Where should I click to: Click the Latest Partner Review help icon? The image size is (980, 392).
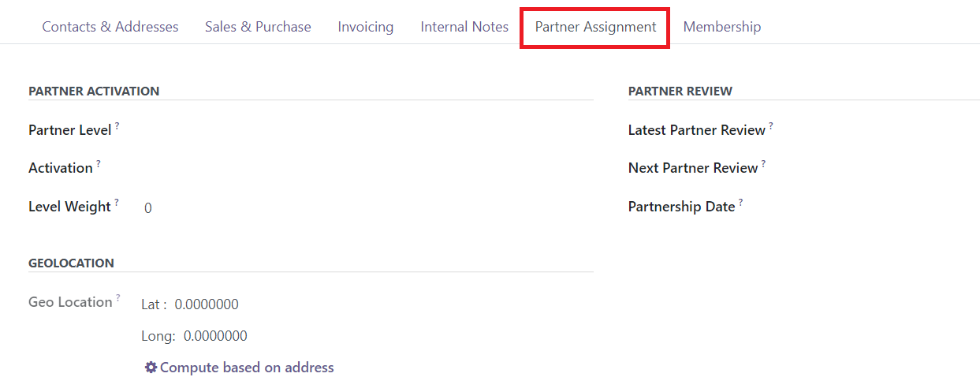click(x=771, y=125)
